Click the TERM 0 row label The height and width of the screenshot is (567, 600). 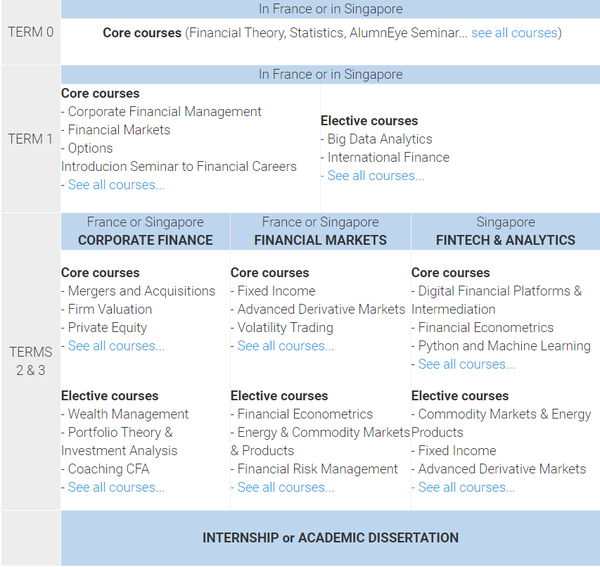point(30,32)
